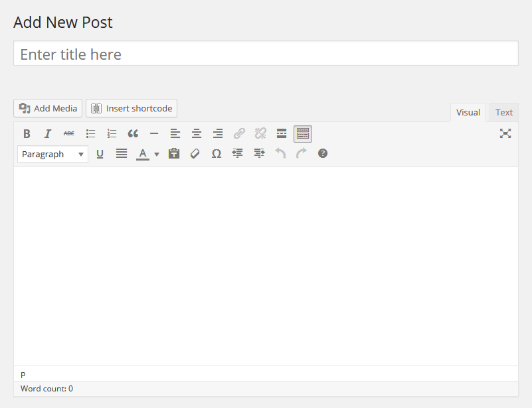Insert a numbered list

click(x=112, y=133)
